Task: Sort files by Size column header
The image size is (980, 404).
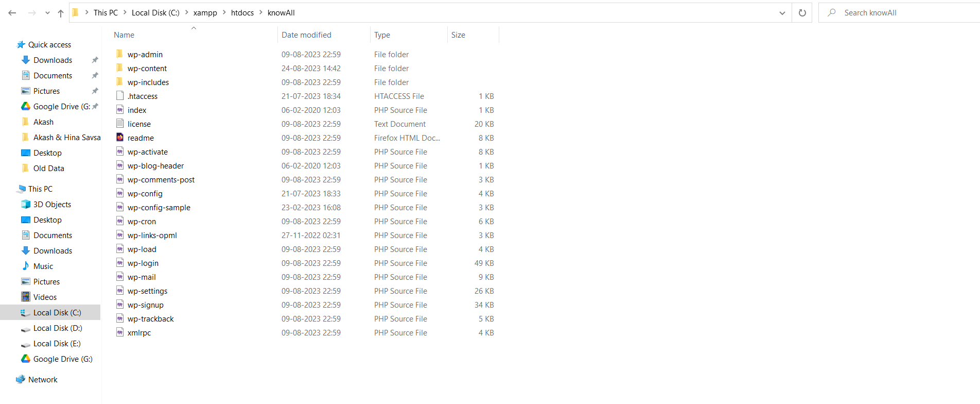Action: 458,35
